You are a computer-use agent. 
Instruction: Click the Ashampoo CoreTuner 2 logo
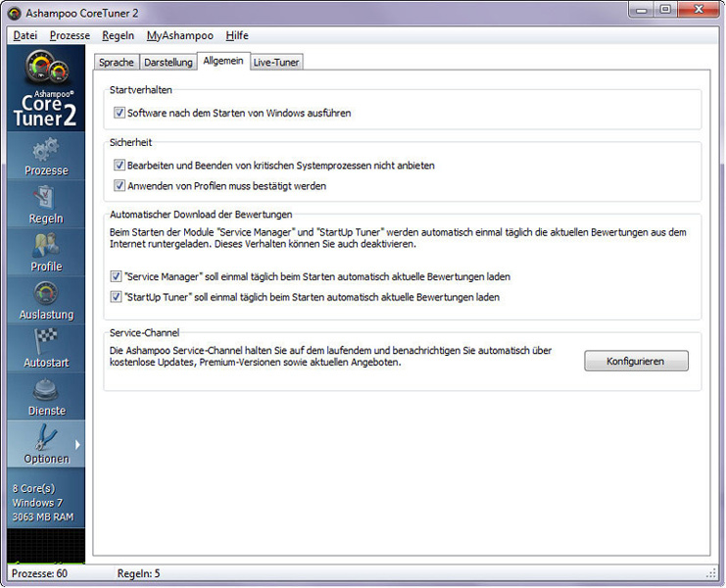[46, 88]
